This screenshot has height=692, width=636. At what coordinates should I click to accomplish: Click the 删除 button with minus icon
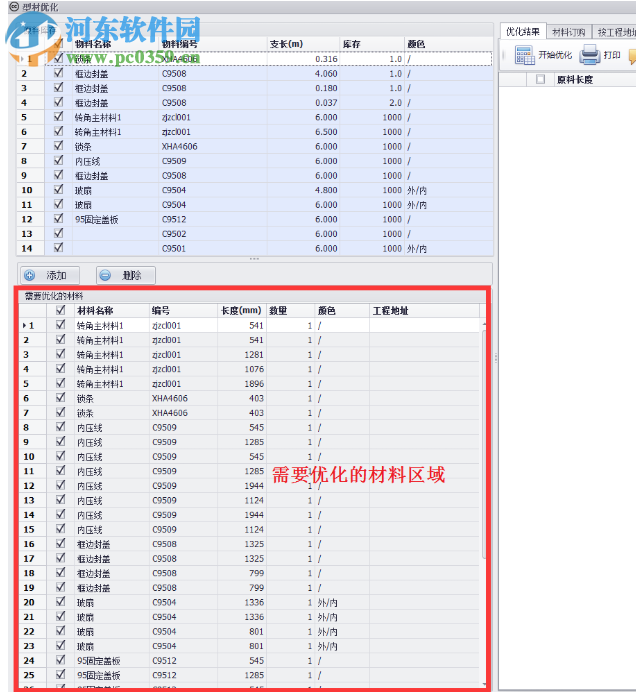click(126, 275)
